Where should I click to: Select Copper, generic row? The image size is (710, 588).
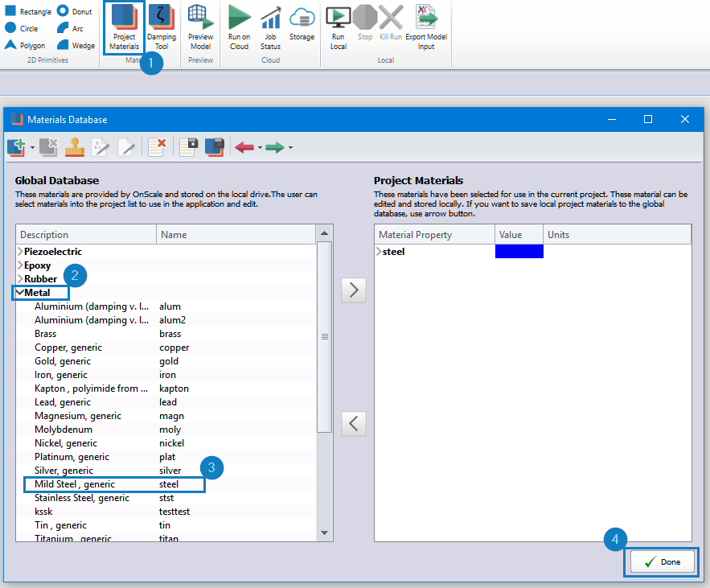[166, 347]
